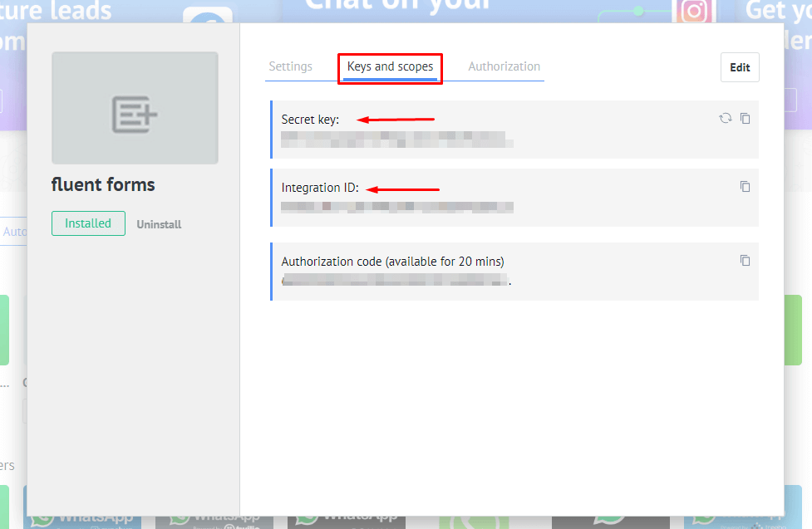
Task: Click the Authorization code label text
Action: tap(392, 262)
